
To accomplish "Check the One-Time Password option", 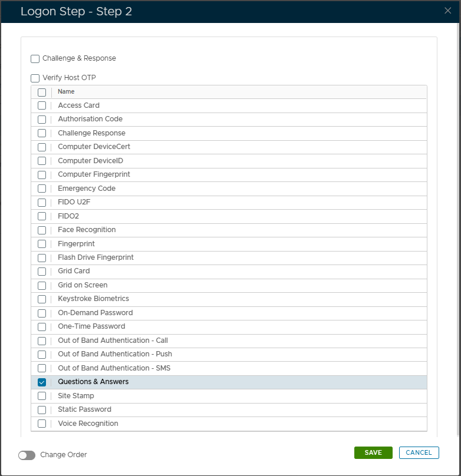I will (x=42, y=327).
